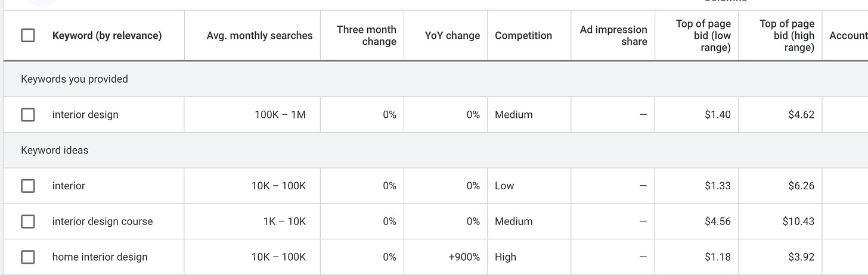Toggle the select-all keywords header checkbox
Image resolution: width=868 pixels, height=275 pixels.
click(x=28, y=36)
